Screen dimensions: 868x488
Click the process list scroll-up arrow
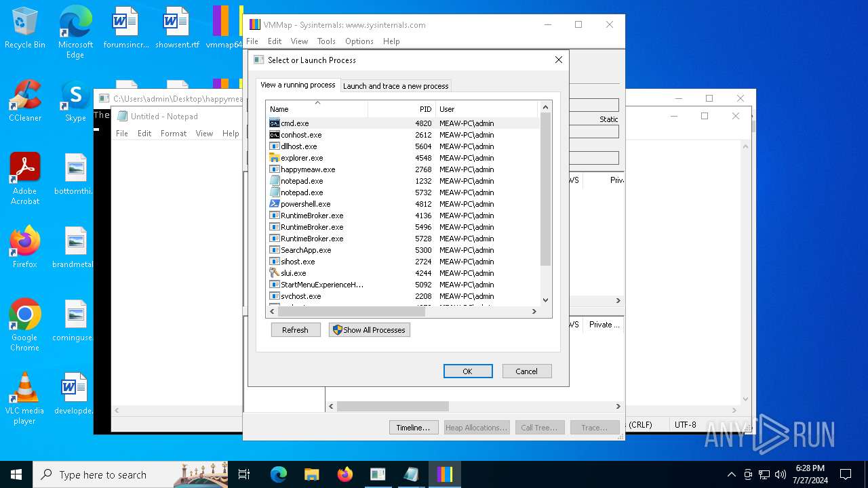[545, 107]
